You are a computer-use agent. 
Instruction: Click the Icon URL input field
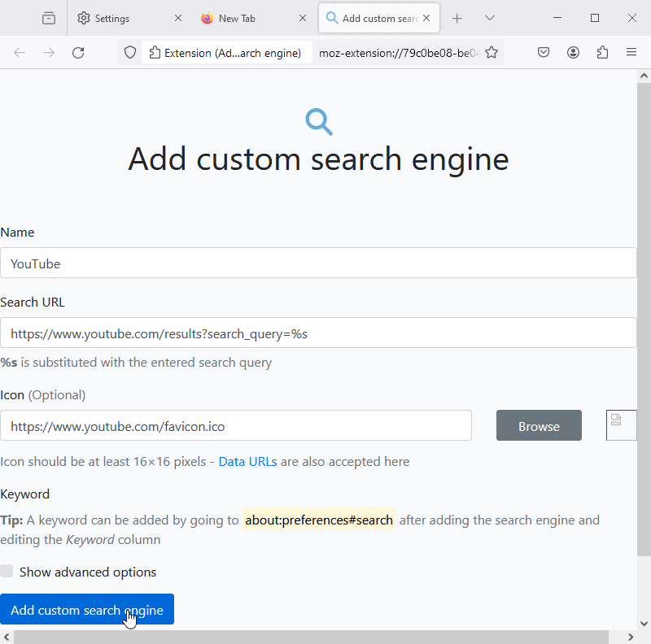click(x=236, y=426)
